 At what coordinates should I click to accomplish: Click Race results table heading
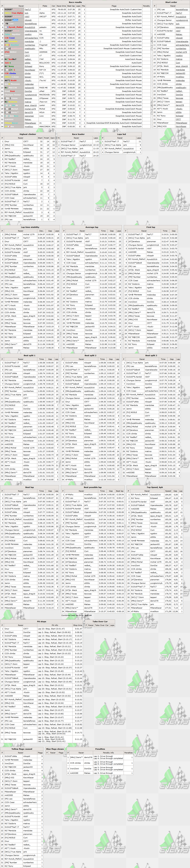click(x=75, y=2)
